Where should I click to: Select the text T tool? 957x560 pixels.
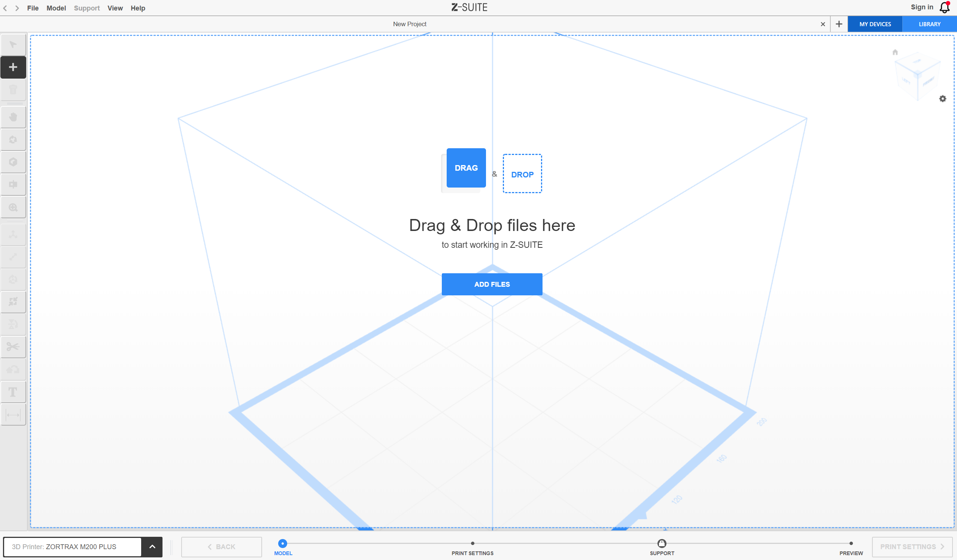13,392
